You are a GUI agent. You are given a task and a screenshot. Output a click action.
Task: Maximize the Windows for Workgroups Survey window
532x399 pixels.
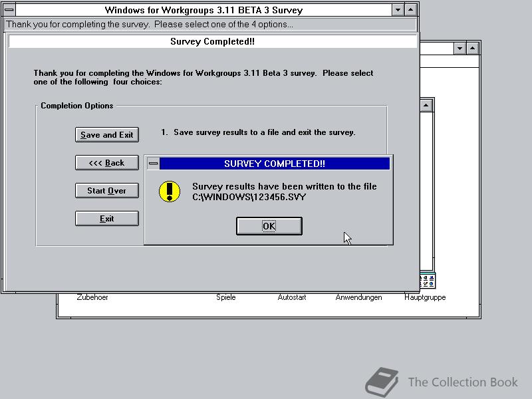tap(410, 10)
